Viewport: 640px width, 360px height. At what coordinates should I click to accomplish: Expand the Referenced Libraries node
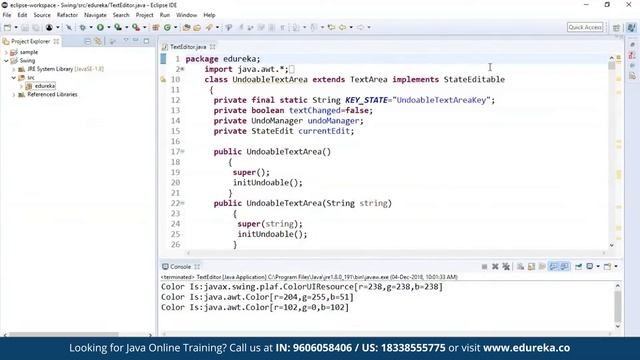coord(14,95)
